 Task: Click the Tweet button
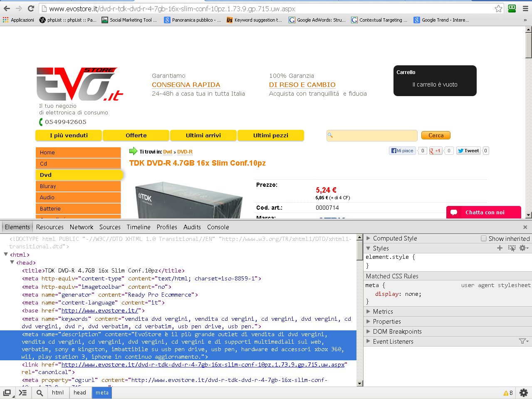pyautogui.click(x=468, y=151)
